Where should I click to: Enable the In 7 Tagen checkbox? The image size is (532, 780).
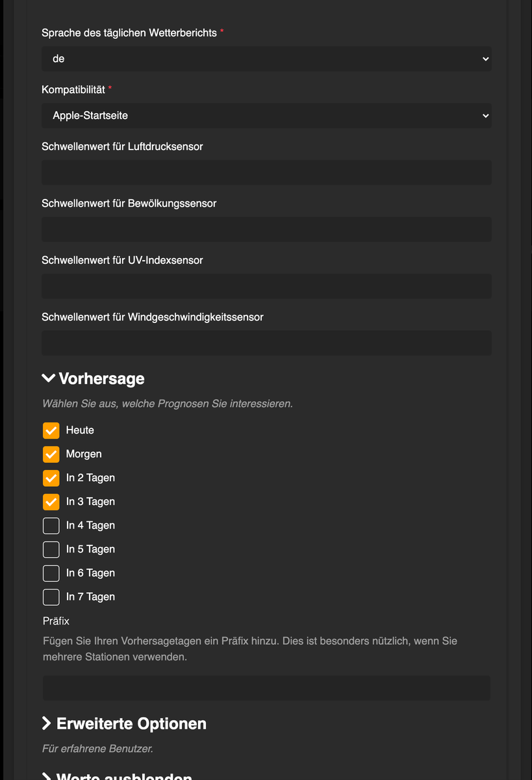(51, 597)
